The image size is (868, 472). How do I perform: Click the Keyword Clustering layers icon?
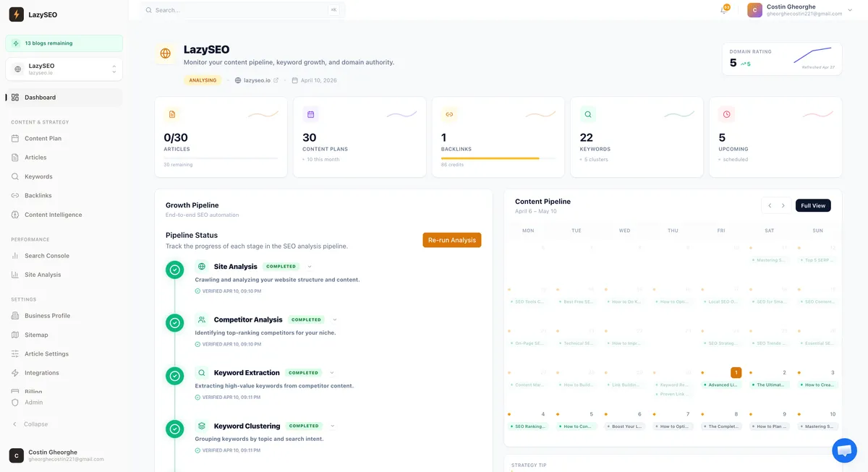[x=202, y=426]
